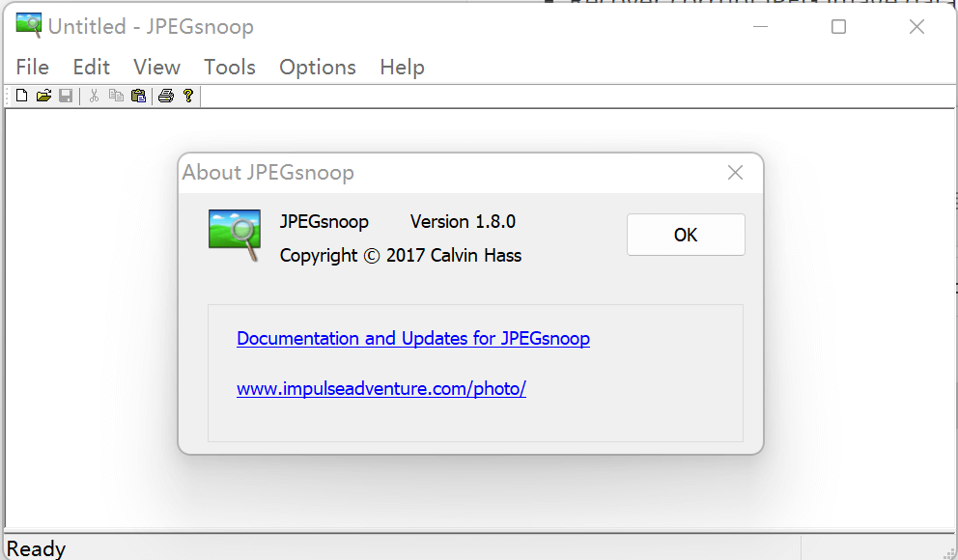Open Documentation and Updates for JPEGsnoop link
The height and width of the screenshot is (560, 958).
tap(413, 339)
